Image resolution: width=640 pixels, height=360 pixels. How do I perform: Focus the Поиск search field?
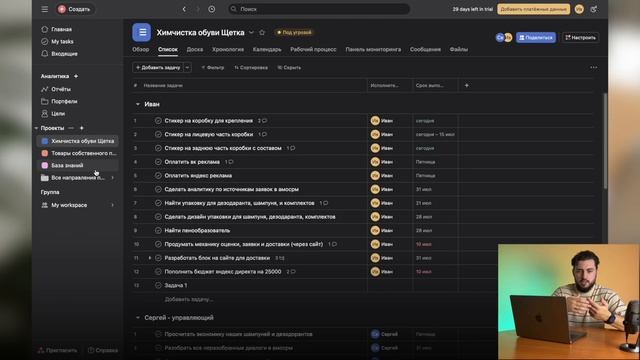(x=319, y=9)
